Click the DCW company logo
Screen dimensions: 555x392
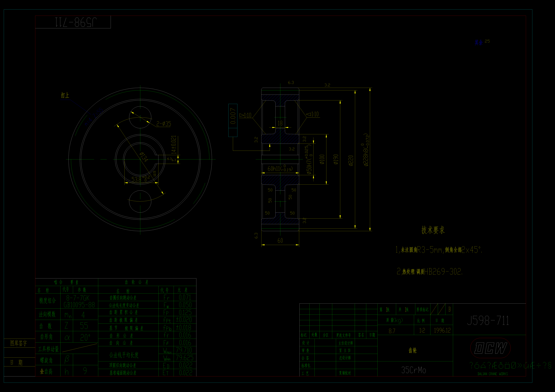(490, 348)
